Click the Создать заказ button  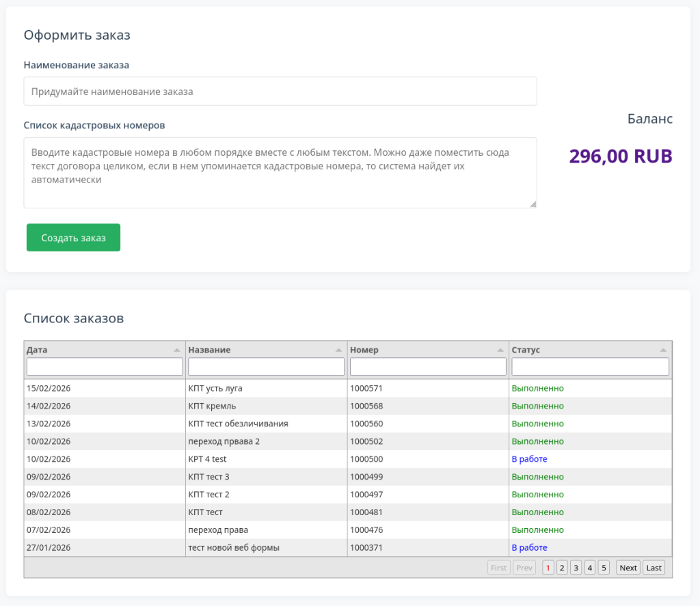pos(73,238)
